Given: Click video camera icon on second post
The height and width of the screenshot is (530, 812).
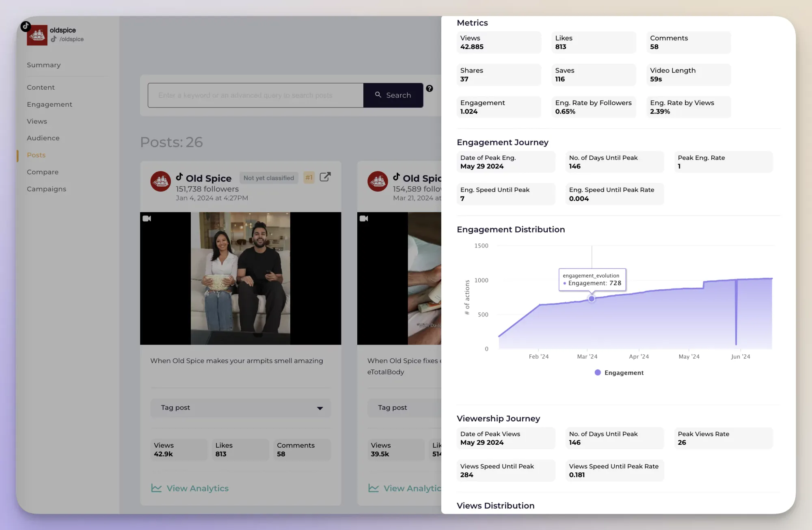Looking at the screenshot, I should 364,218.
